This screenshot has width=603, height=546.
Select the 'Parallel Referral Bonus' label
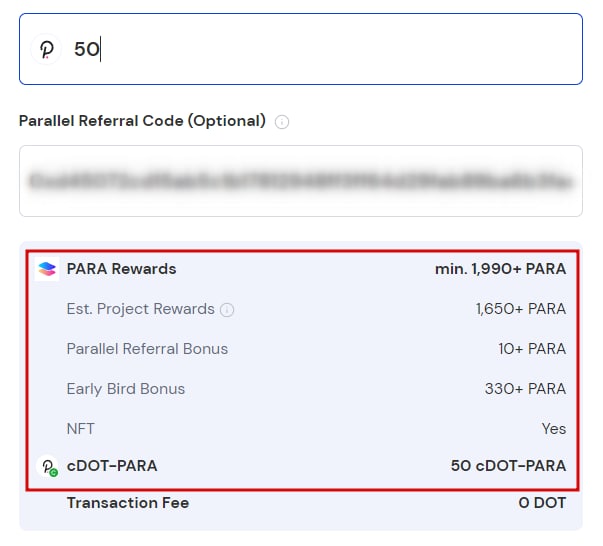147,349
